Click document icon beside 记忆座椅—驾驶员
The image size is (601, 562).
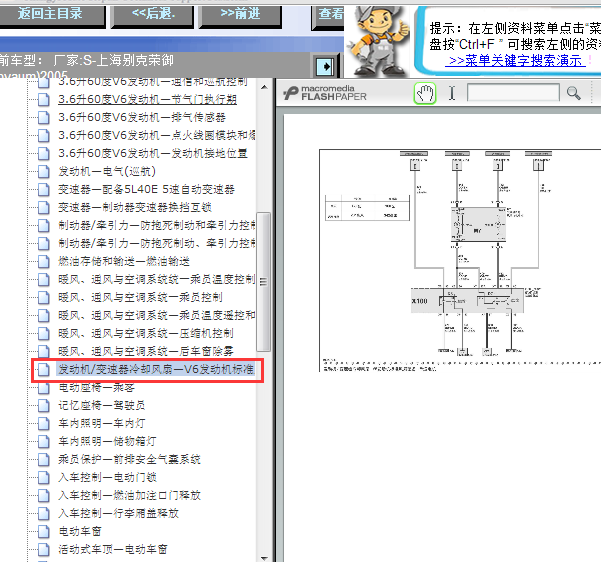tap(44, 406)
